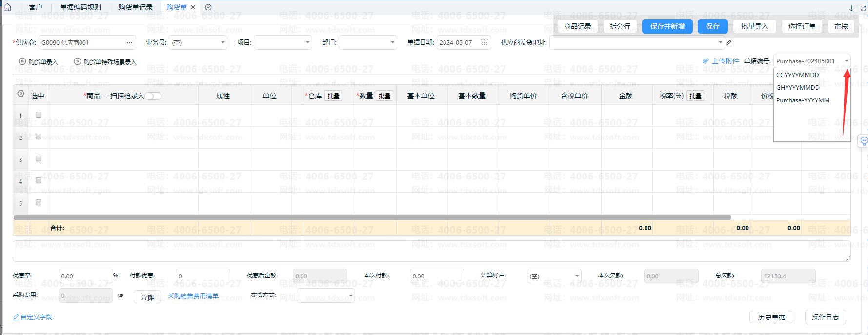This screenshot has height=335, width=868.
Task: Close the 购货单 tab
Action: tap(193, 7)
